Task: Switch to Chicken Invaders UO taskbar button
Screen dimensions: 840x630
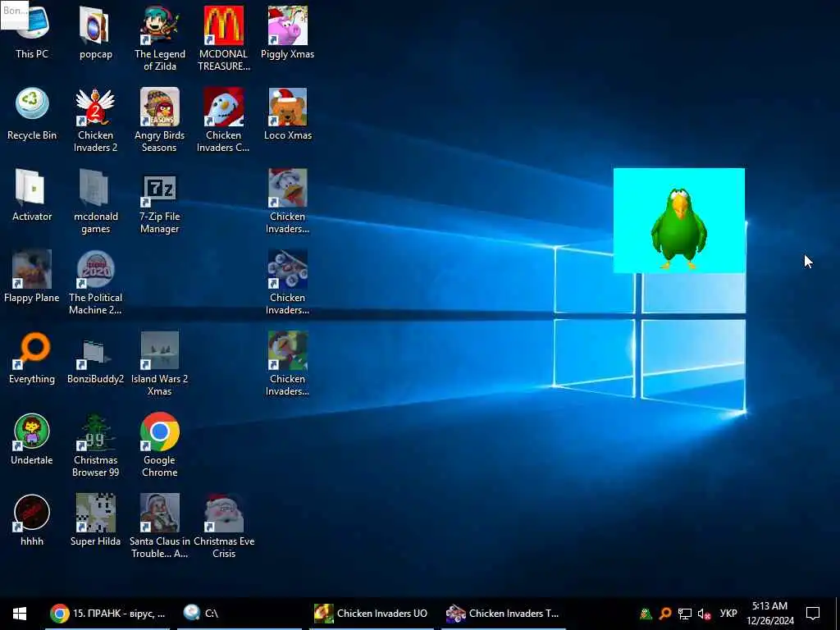Action: click(372, 614)
